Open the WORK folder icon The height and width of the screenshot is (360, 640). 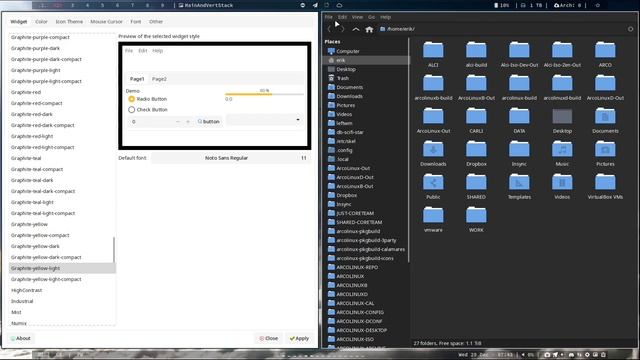click(476, 216)
